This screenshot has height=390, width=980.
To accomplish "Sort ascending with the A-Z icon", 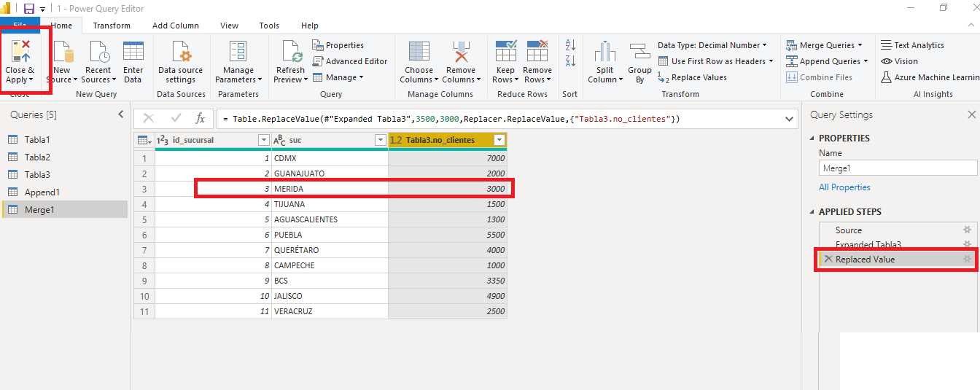I will (x=570, y=45).
